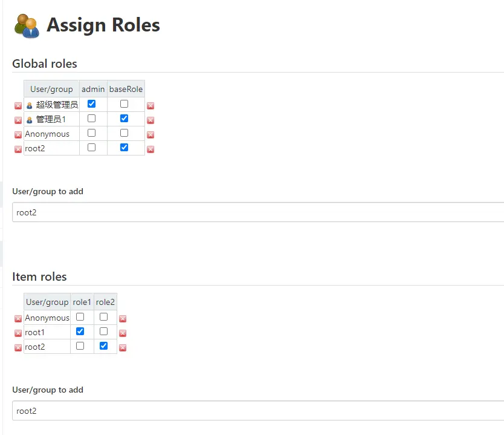Enable admin role for Global Anonymous
This screenshot has height=435, width=504.
pos(92,133)
